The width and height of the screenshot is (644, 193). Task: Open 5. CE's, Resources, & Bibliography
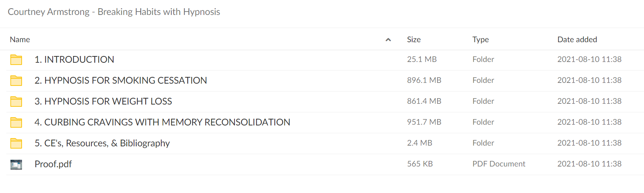102,143
